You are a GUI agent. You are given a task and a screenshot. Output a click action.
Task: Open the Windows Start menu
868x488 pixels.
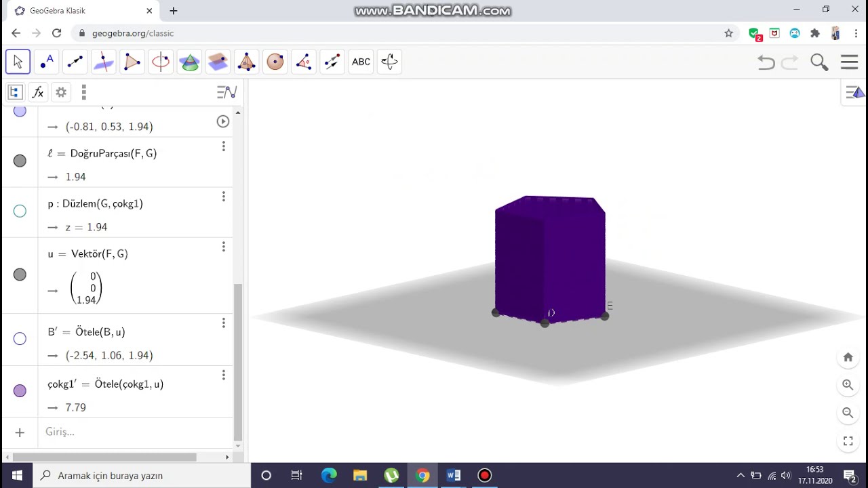point(17,475)
